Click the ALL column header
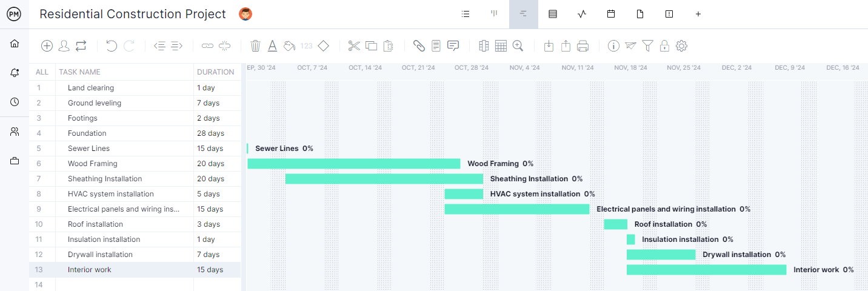The image size is (868, 291). point(42,72)
